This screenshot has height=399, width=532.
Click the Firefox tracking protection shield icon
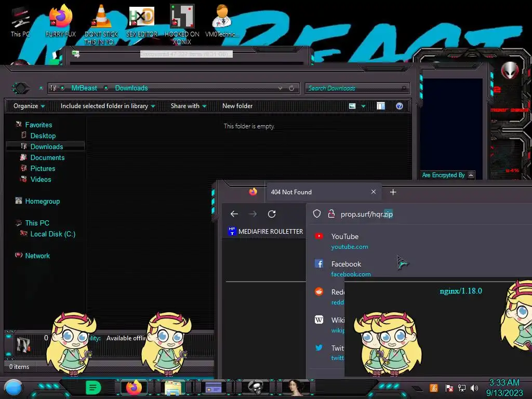[x=316, y=214]
